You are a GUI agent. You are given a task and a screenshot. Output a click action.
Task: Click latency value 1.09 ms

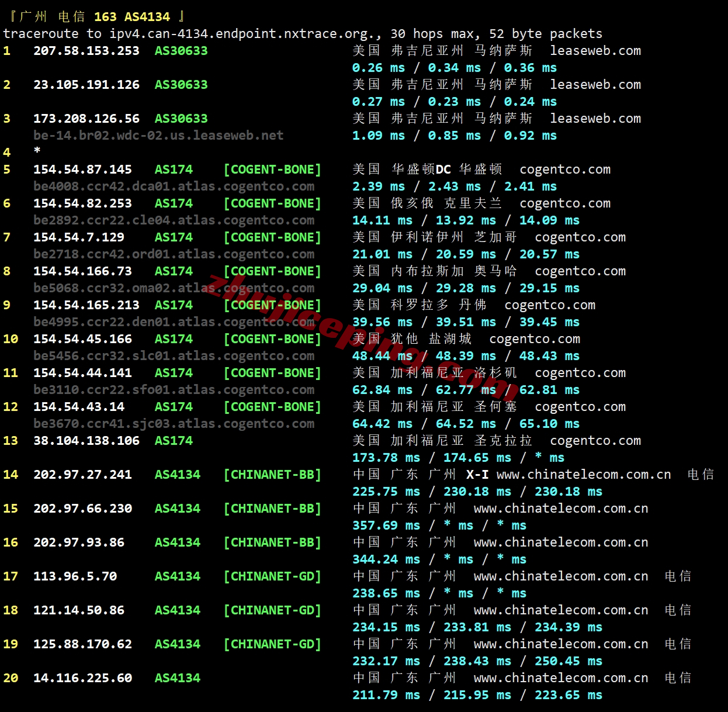[x=379, y=136]
